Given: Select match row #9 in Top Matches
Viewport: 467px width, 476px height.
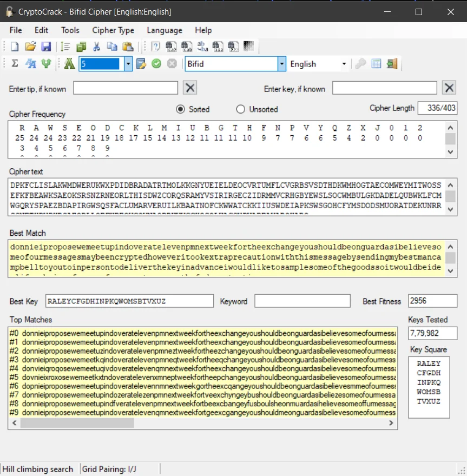Looking at the screenshot, I should tap(203, 413).
